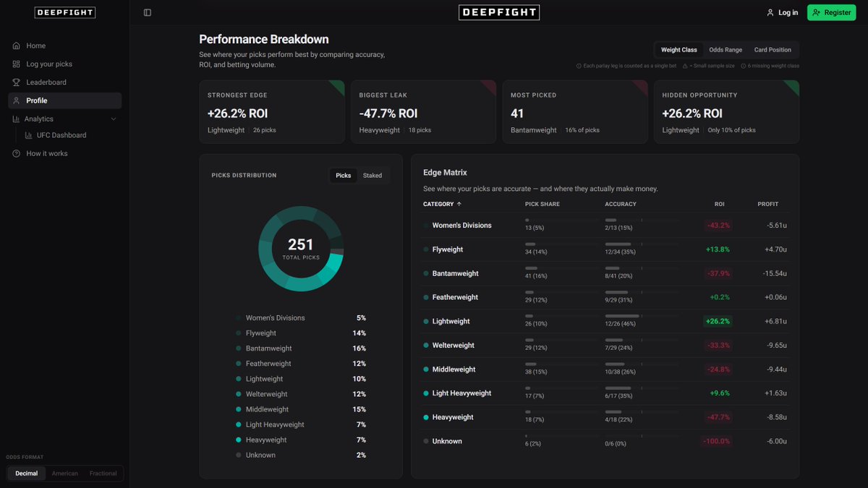Image resolution: width=868 pixels, height=488 pixels.
Task: Click the Profile person icon
Action: (x=16, y=100)
